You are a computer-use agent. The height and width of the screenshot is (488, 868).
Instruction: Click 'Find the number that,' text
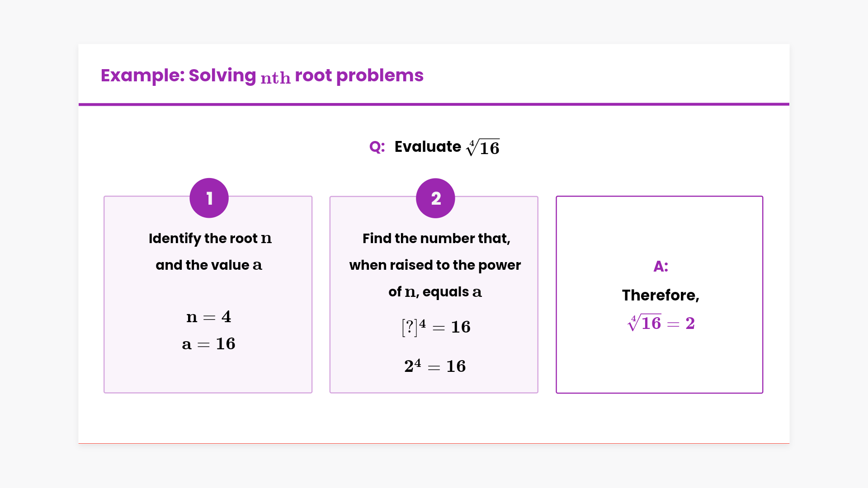point(436,238)
